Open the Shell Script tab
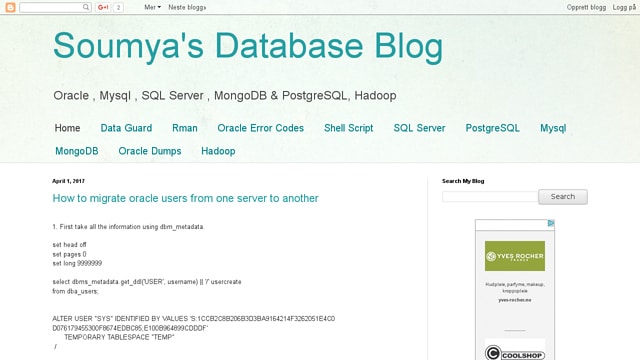Image resolution: width=640 pixels, height=360 pixels. point(349,128)
